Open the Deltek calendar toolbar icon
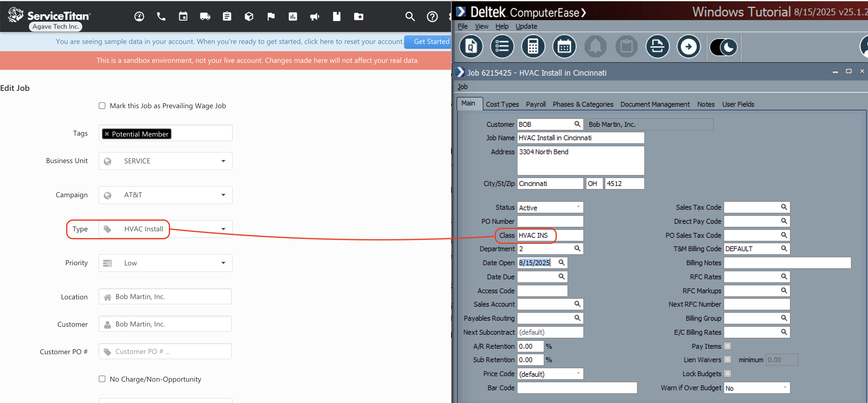 [564, 47]
